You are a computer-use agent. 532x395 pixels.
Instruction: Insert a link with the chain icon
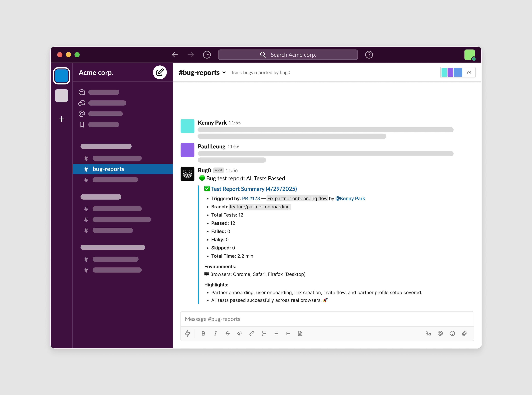(x=252, y=334)
